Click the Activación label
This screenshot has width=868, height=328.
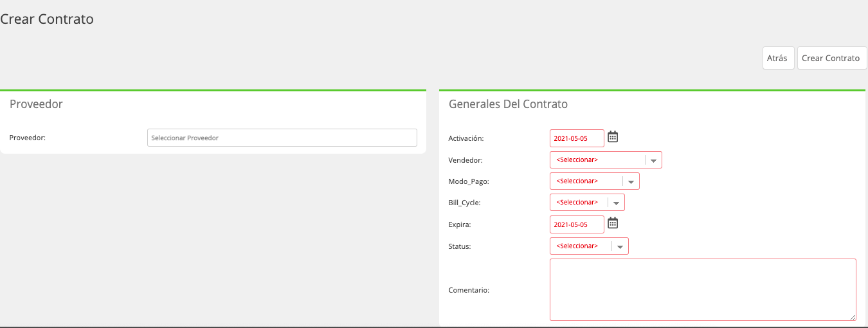pos(466,138)
